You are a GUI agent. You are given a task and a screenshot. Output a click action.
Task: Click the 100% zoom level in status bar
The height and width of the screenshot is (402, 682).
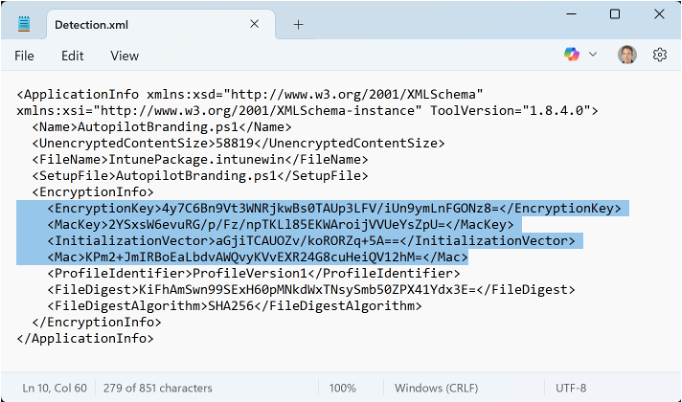[343, 387]
